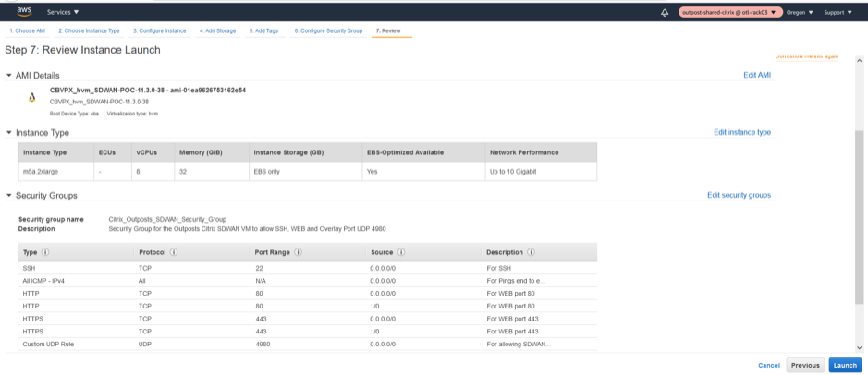Click the Linux penguin AMI icon

pos(31,97)
